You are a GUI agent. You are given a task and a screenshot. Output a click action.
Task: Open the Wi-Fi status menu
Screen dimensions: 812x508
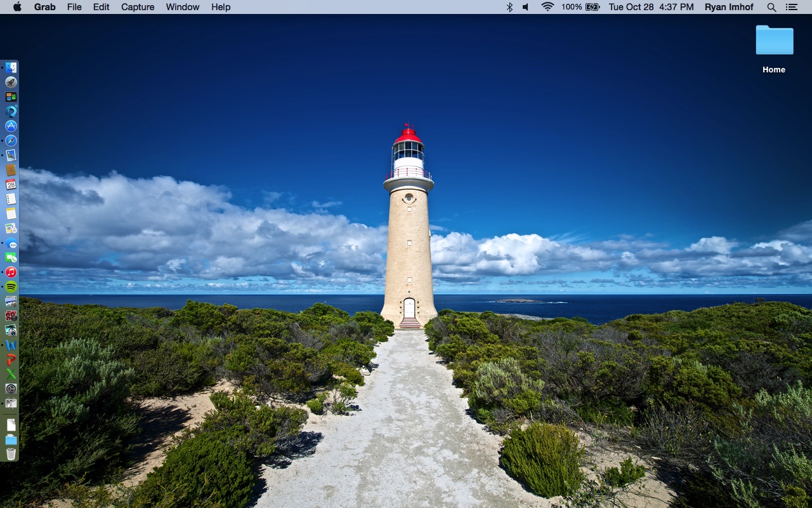point(547,7)
